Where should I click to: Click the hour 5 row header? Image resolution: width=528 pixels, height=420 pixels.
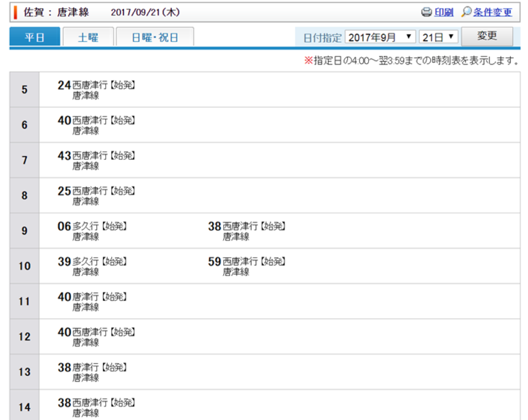[25, 90]
